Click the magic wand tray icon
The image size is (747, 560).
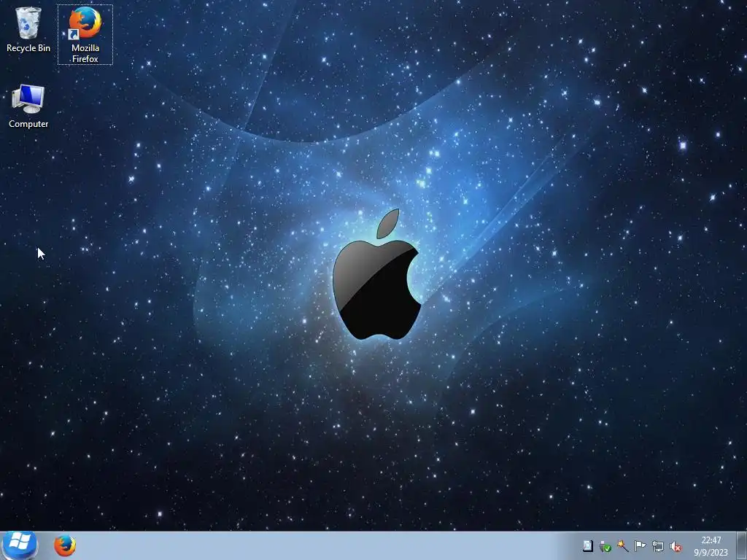tap(623, 546)
